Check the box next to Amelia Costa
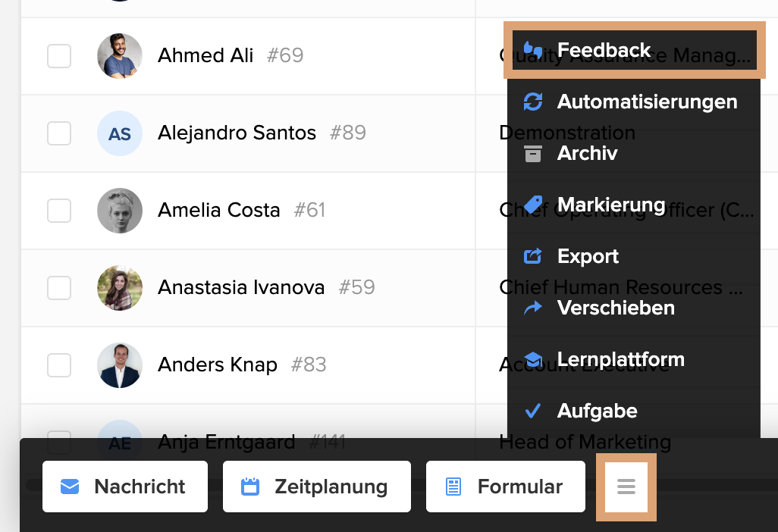 [x=59, y=211]
